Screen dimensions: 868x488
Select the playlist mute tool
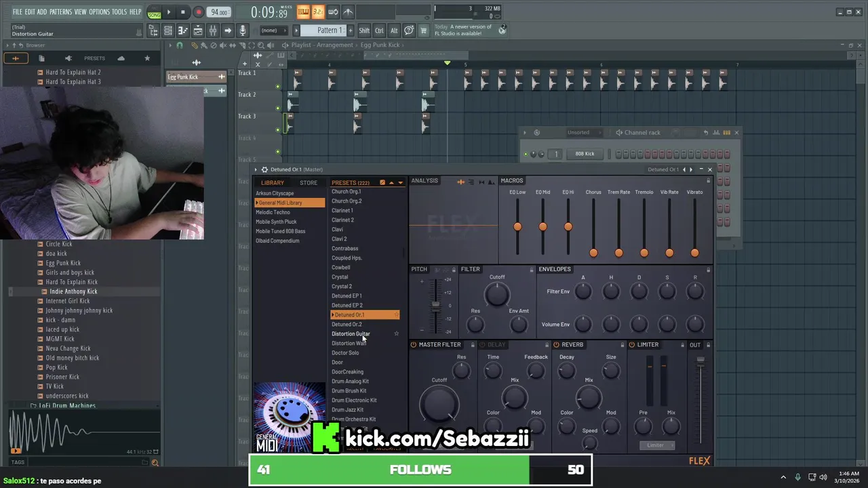coord(223,45)
